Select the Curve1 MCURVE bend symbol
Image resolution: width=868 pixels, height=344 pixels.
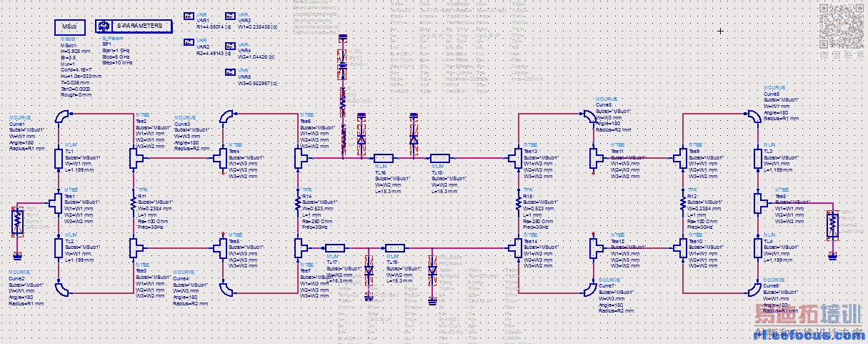[63, 116]
